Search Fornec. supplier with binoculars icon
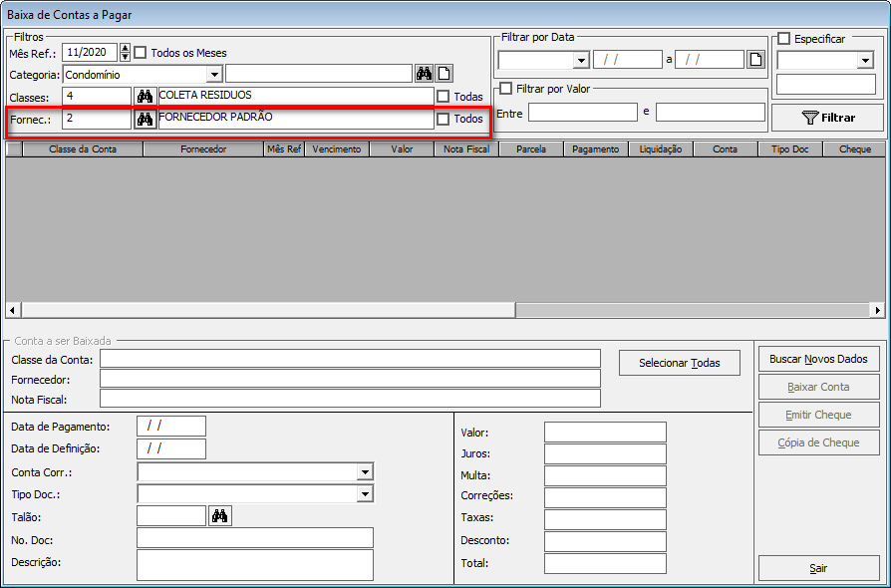The width and height of the screenshot is (891, 588). 145,119
